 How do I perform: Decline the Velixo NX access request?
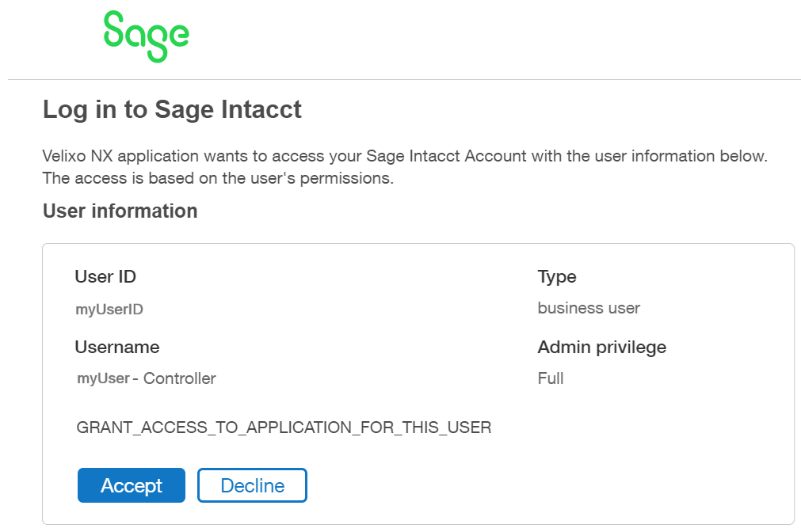point(253,485)
